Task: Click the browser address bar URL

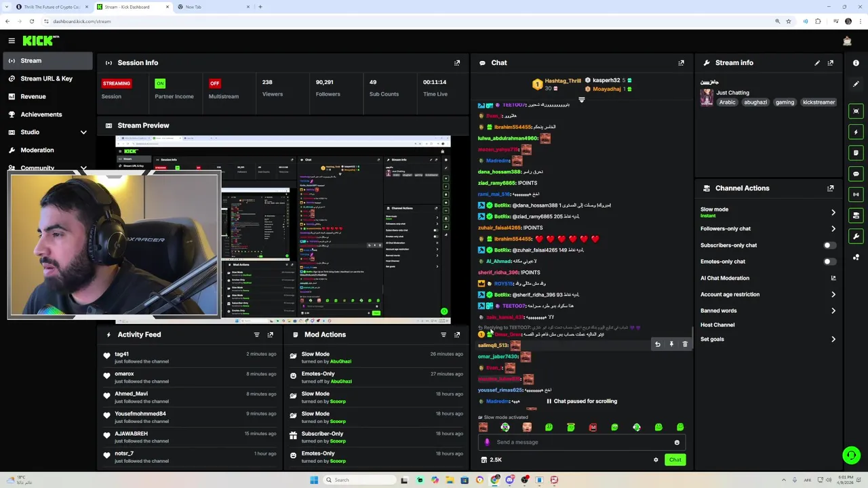Action: tap(81, 21)
